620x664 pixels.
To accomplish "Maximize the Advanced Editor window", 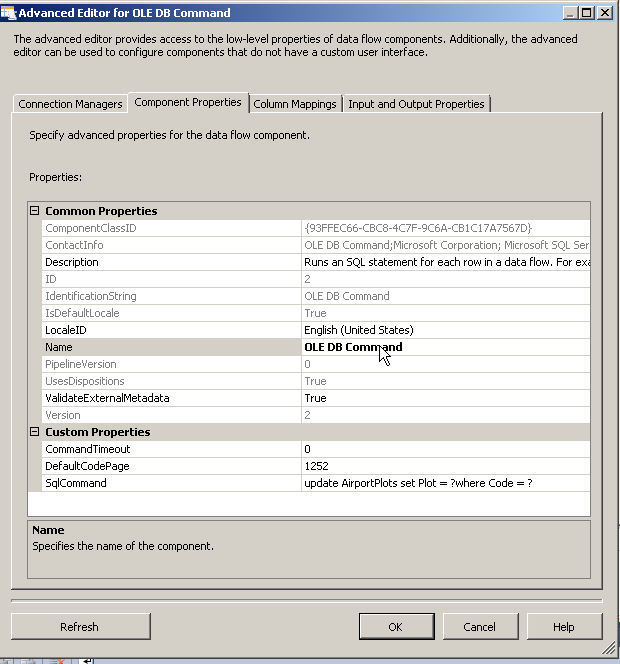I will [587, 13].
